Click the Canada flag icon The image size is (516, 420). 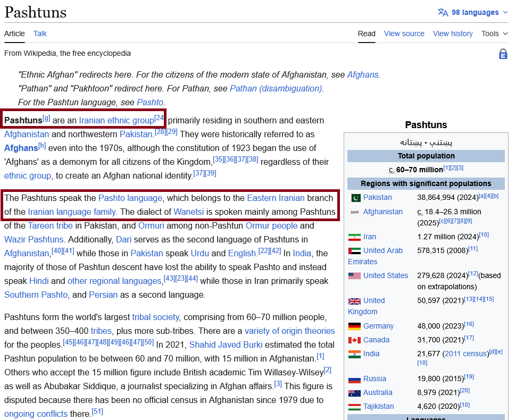[355, 340]
